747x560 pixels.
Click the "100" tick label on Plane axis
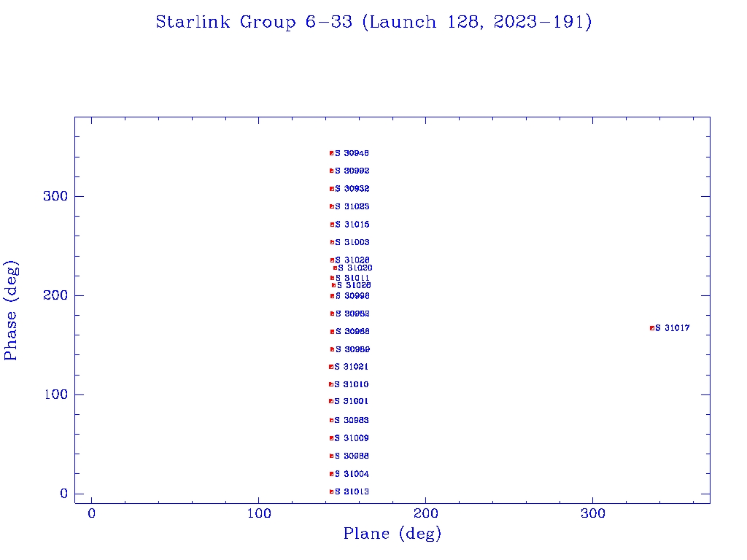259,513
